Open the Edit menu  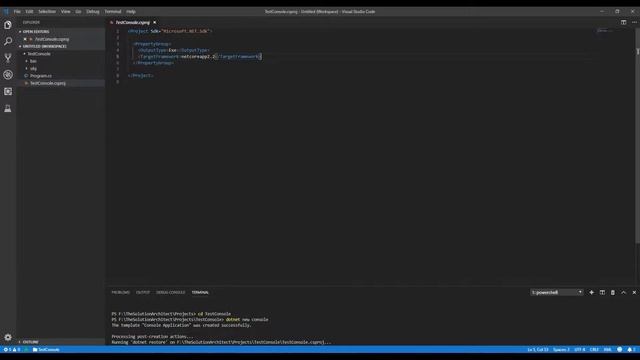29,11
